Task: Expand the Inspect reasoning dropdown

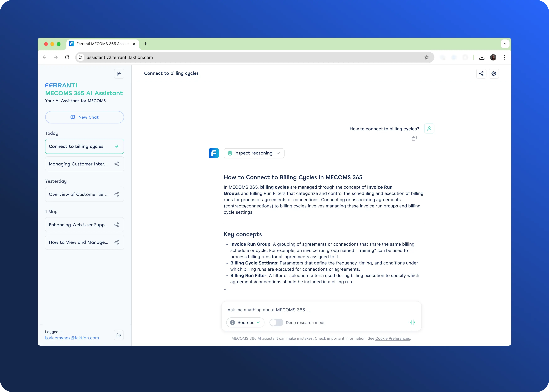Action: pos(254,153)
